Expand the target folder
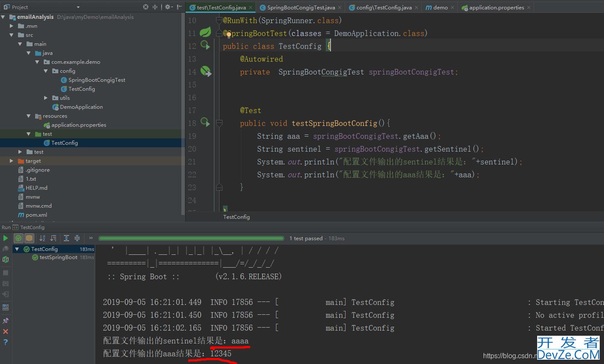604x364 pixels. (x=12, y=161)
